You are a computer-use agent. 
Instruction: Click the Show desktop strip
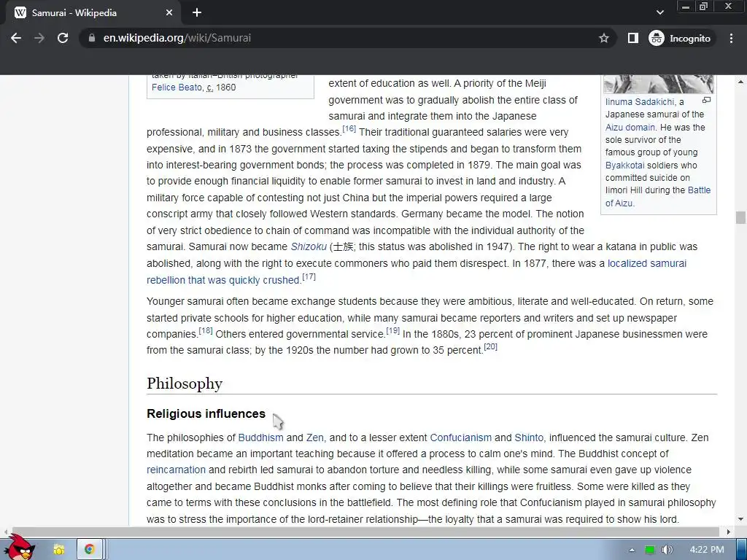(x=742, y=550)
